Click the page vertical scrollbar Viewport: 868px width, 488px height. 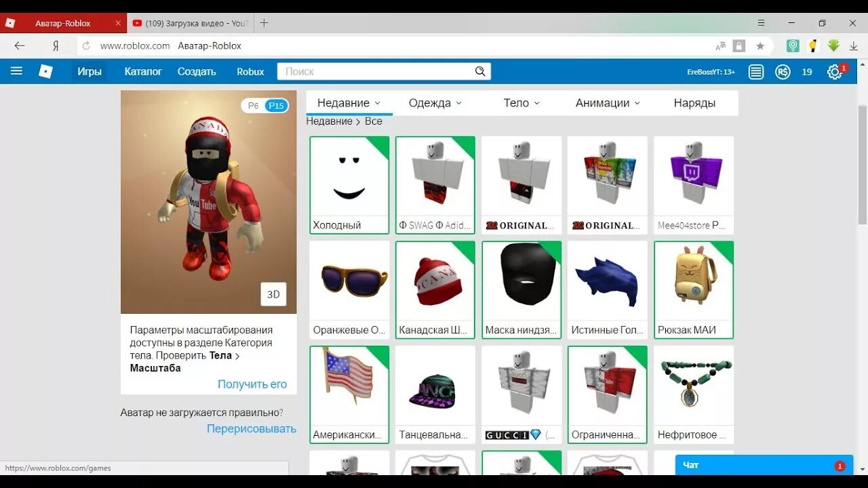pos(862,164)
